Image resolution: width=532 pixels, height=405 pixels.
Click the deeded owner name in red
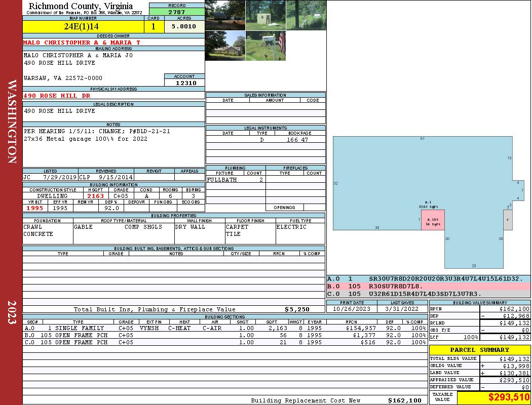tap(82, 43)
